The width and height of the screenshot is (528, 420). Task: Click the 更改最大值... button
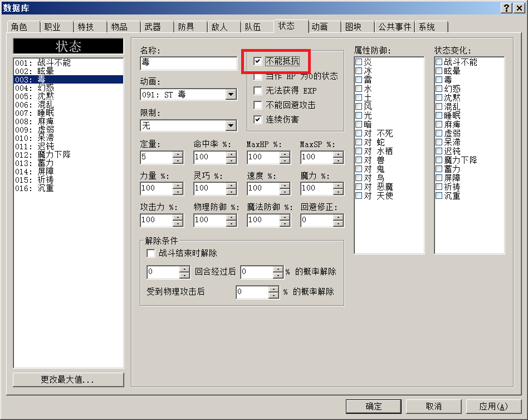pyautogui.click(x=69, y=379)
